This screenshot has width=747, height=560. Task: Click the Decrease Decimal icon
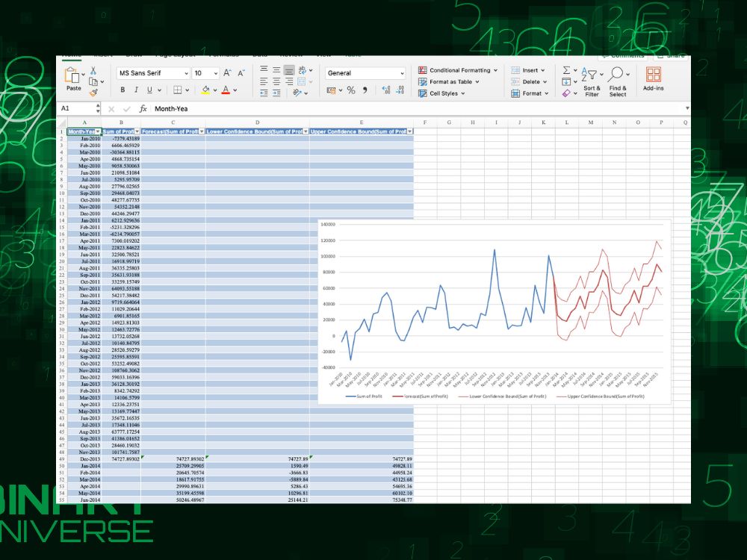pos(400,90)
